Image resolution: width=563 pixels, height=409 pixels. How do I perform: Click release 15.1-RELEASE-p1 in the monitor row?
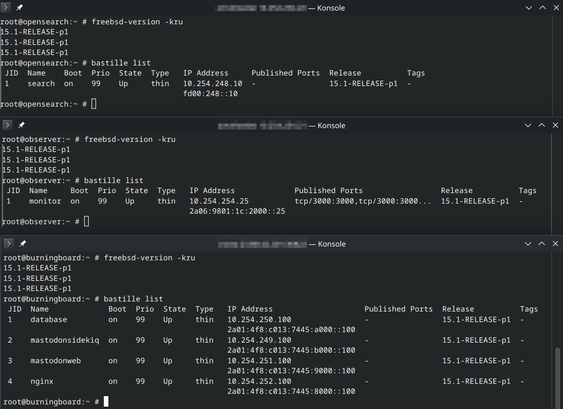pyautogui.click(x=475, y=201)
